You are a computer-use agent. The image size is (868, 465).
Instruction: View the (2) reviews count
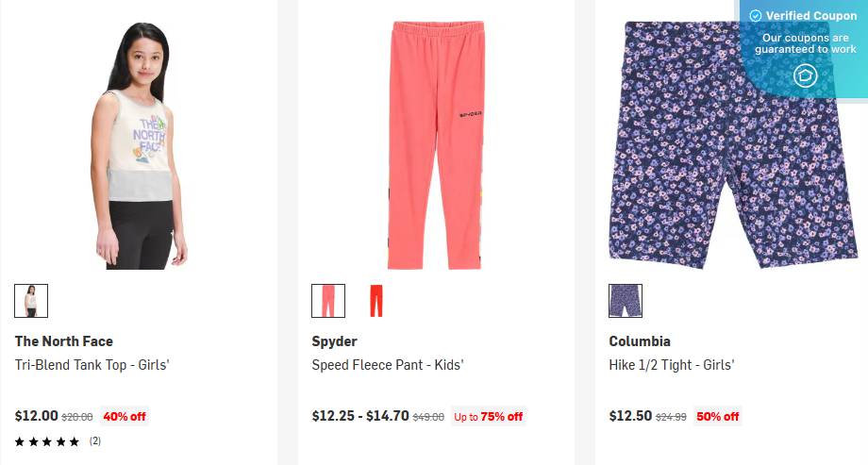tap(95, 440)
